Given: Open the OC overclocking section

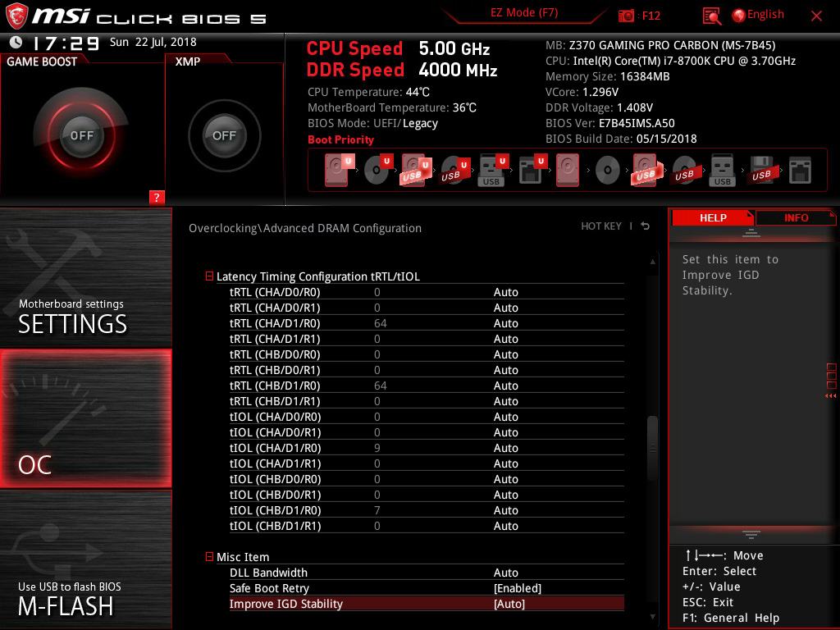Looking at the screenshot, I should (x=85, y=418).
